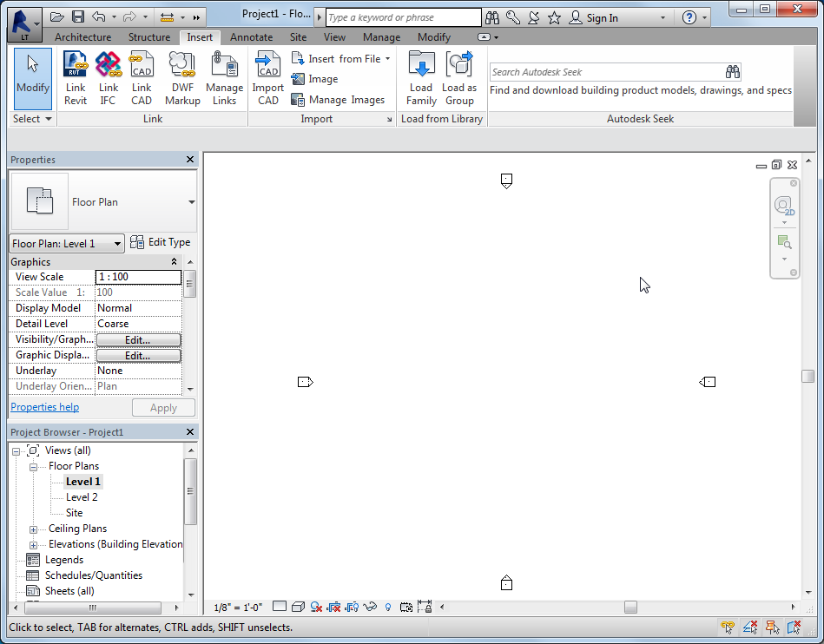
Task: Click the Edit Type icon button
Action: click(161, 242)
